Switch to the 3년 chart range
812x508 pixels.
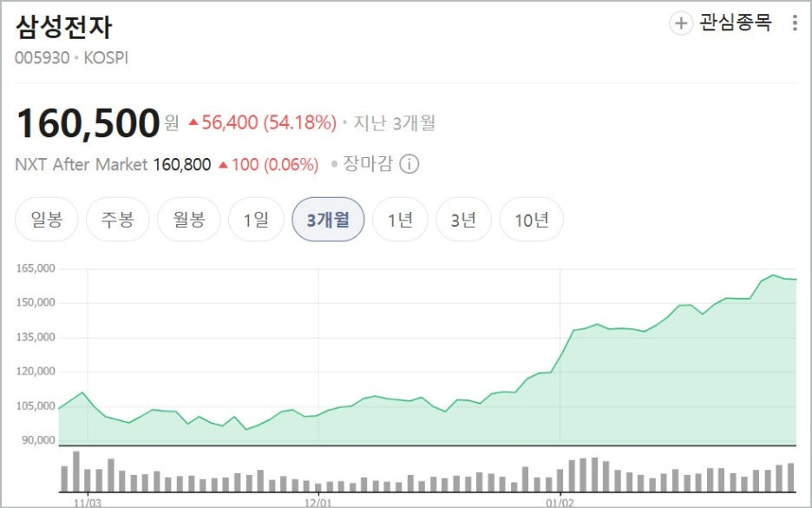(466, 219)
